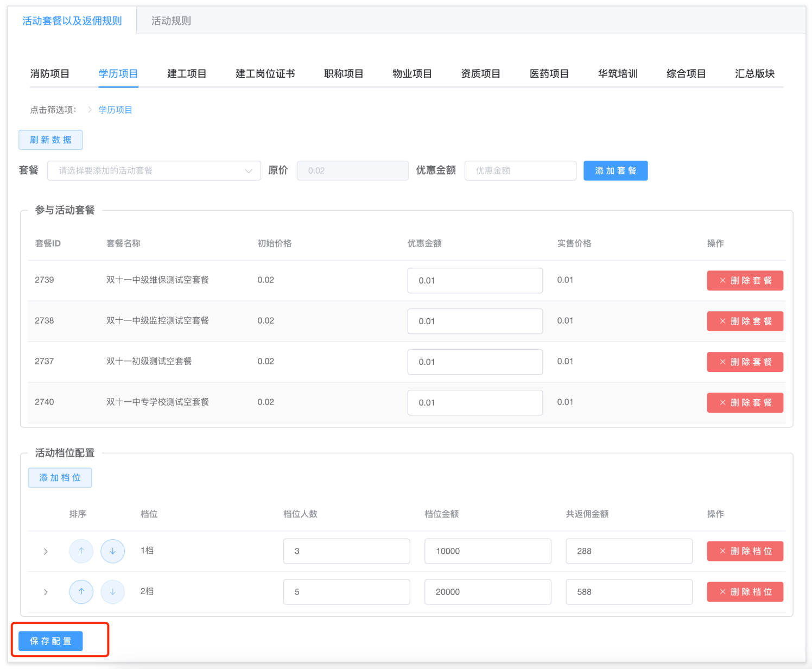812x669 pixels.
Task: Move tier 1档 down with arrow icon
Action: pos(112,551)
